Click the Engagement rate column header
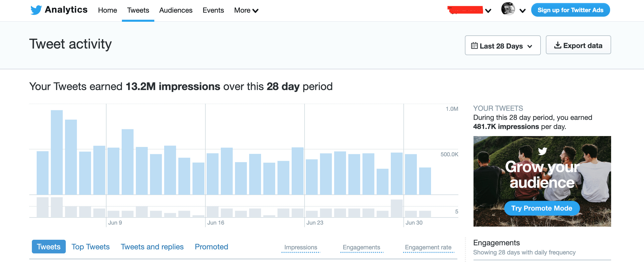Image resolution: width=644 pixels, height=262 pixels. [x=428, y=247]
